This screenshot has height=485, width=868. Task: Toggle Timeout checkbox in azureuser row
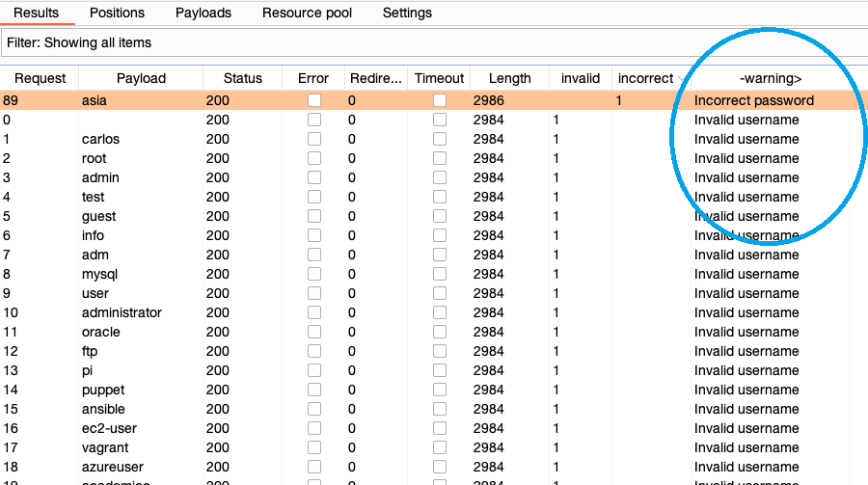point(440,467)
